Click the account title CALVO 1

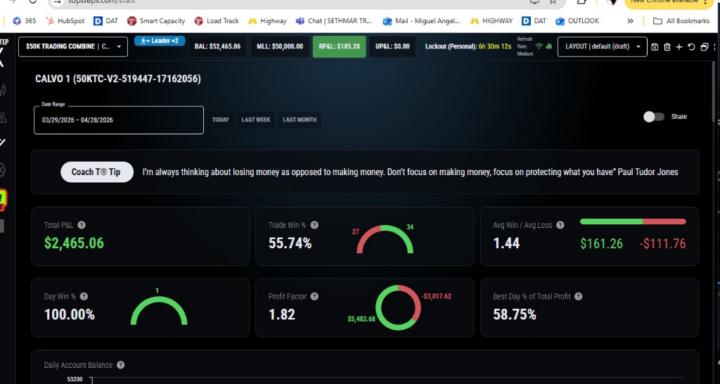click(118, 79)
